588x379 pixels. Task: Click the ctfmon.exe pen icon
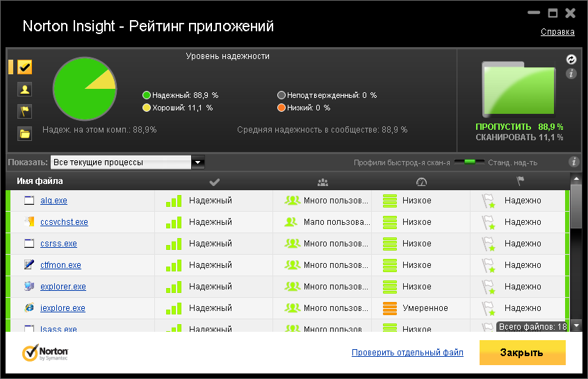[29, 264]
